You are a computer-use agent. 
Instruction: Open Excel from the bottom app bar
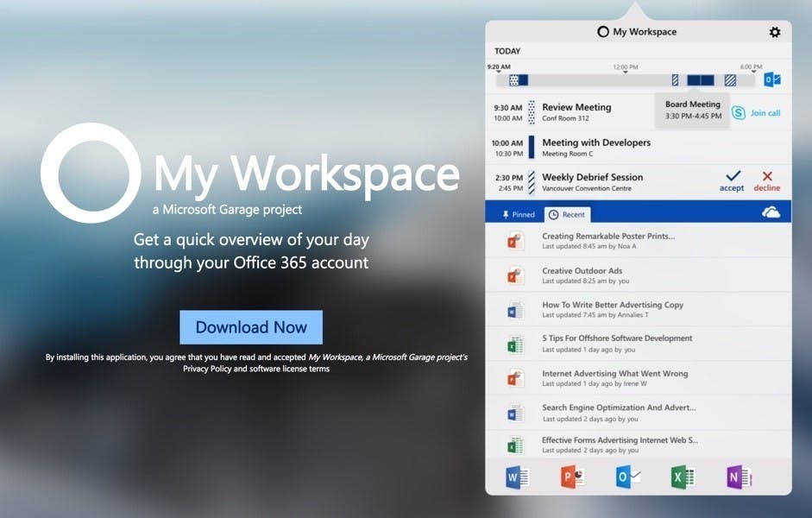click(x=682, y=476)
